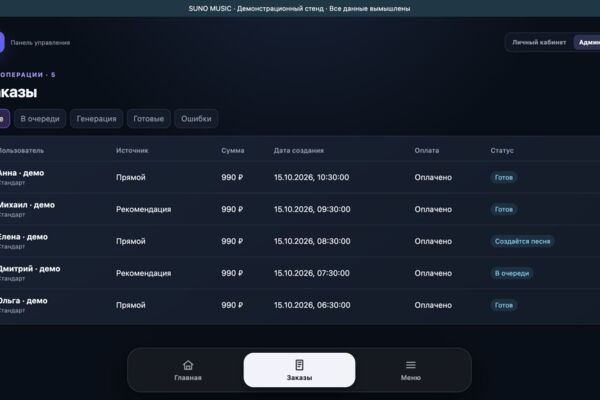The height and width of the screenshot is (400, 600).
Task: Click Прямой source in Ольга row
Action: click(x=130, y=305)
